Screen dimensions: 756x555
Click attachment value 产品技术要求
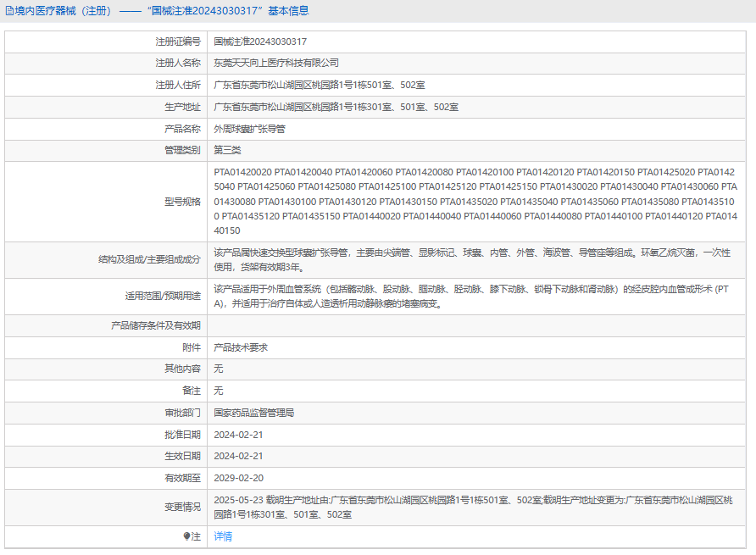coord(241,347)
